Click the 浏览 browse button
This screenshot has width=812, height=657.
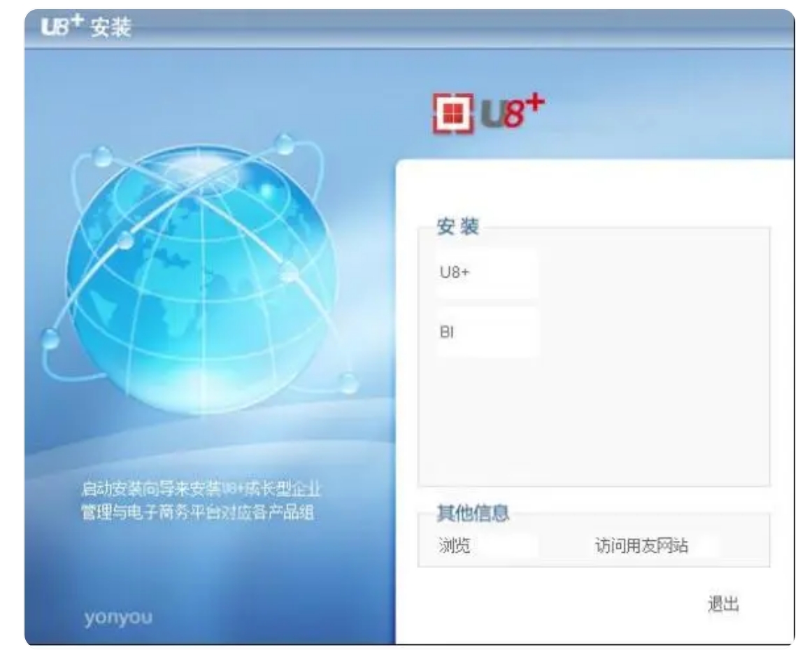click(x=487, y=546)
